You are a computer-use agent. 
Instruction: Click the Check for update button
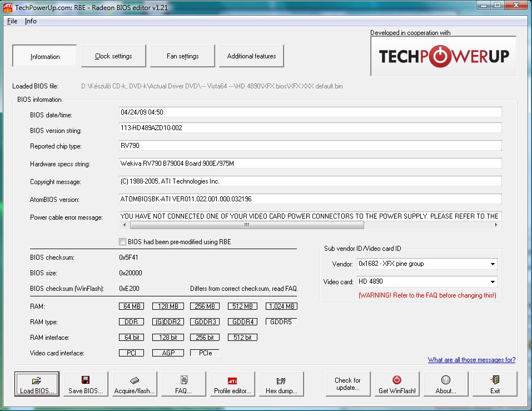348,384
